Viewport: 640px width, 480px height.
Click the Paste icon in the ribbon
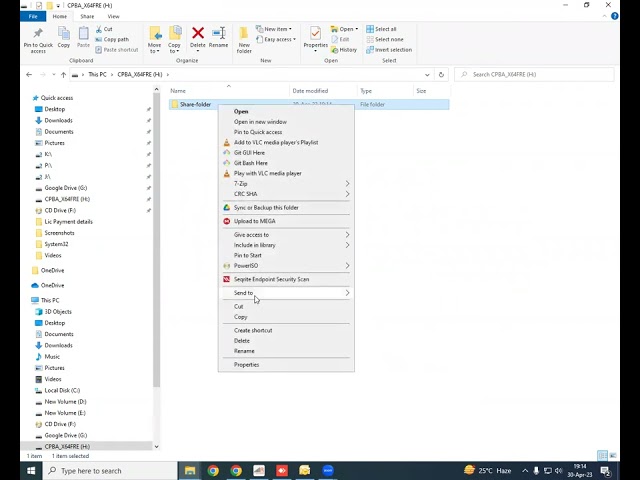tap(83, 38)
